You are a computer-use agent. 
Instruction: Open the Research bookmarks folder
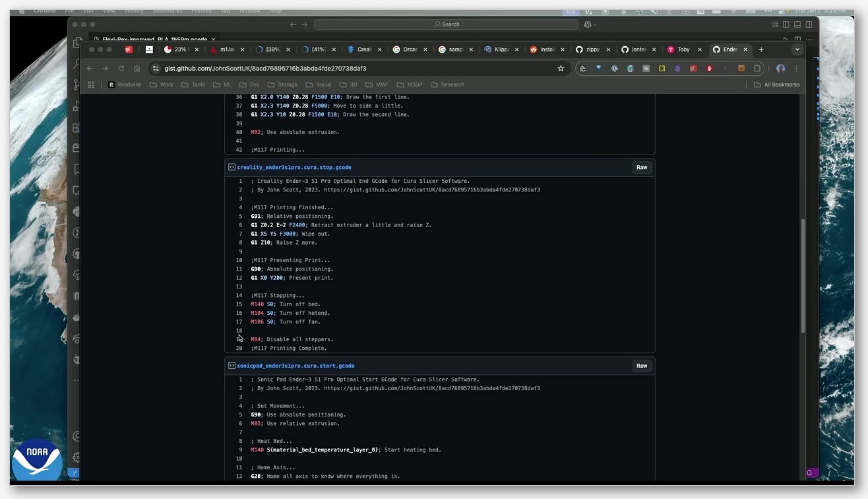pyautogui.click(x=447, y=84)
